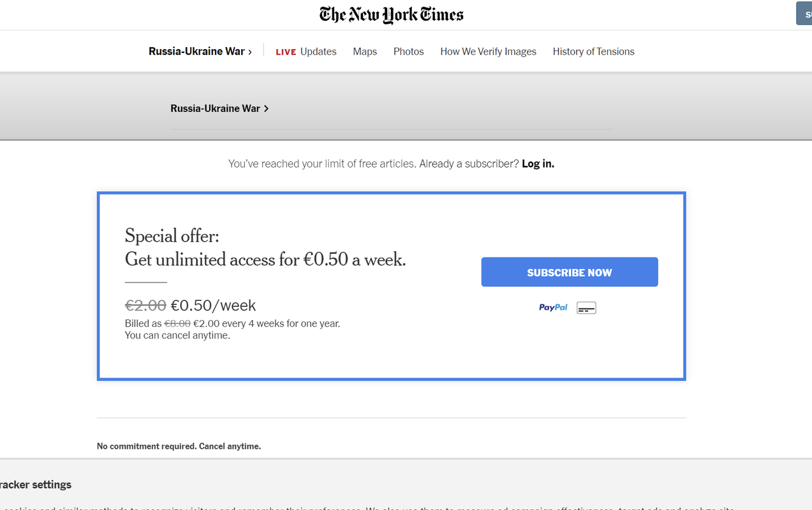
Task: Click the PayPal payment icon
Action: click(553, 307)
